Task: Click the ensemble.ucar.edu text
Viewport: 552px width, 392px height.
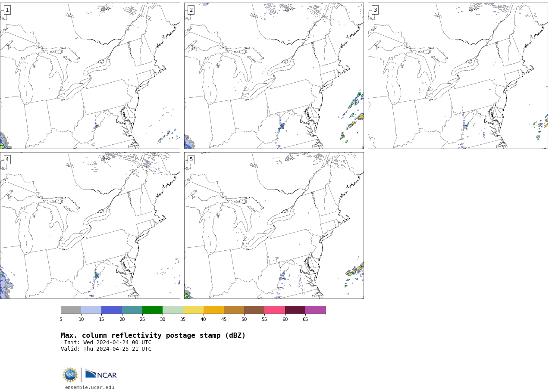Action: pyautogui.click(x=90, y=388)
